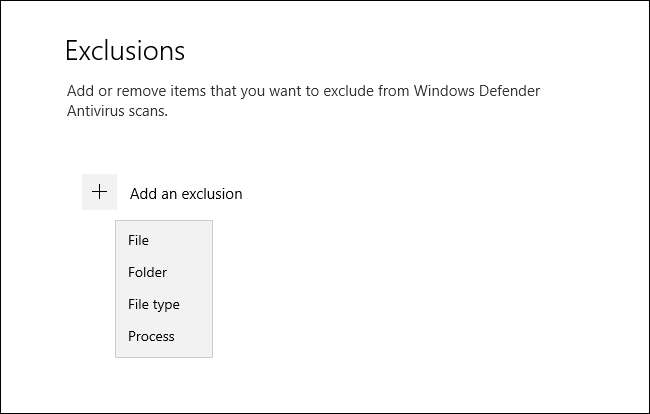The height and width of the screenshot is (414, 650).
Task: Click the plus icon for adding exclusions
Action: pos(99,192)
